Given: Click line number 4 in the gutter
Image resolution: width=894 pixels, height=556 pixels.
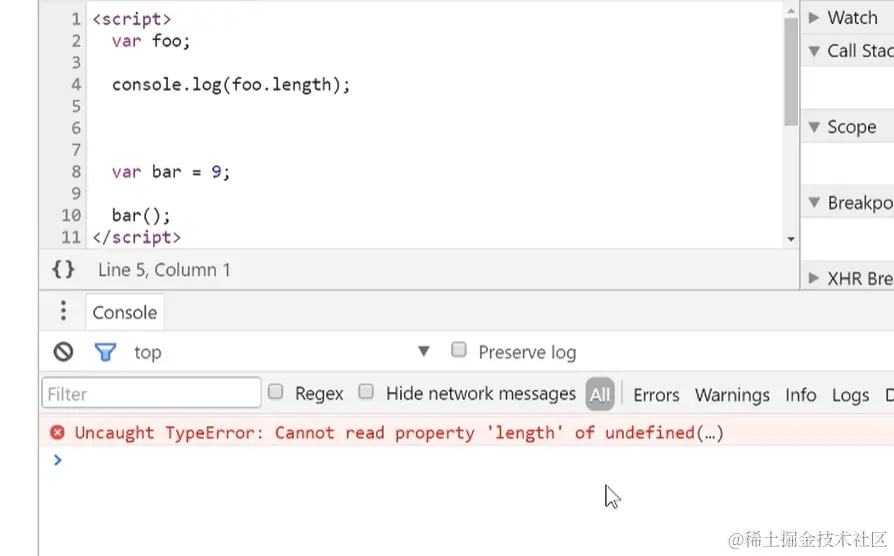Looking at the screenshot, I should point(76,84).
